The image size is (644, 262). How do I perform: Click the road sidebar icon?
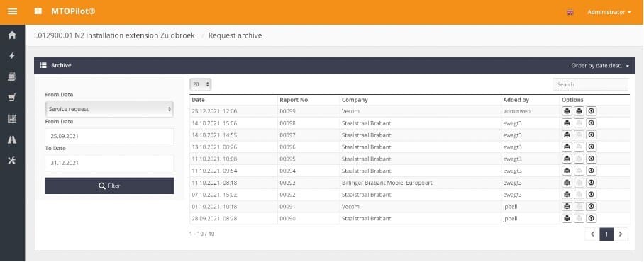coord(12,139)
